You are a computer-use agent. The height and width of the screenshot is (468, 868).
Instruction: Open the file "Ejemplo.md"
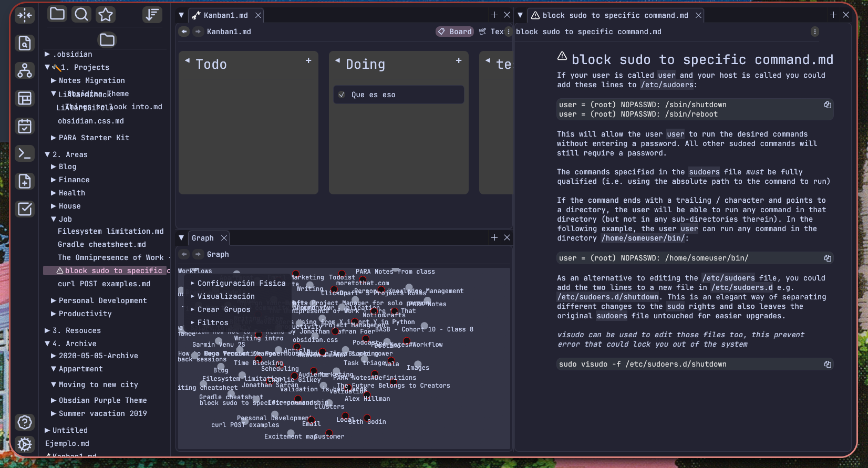pos(67,443)
